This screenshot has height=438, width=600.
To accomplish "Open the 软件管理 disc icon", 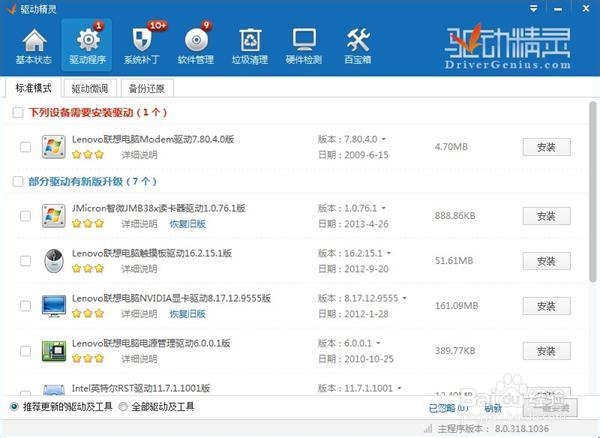I will click(196, 45).
